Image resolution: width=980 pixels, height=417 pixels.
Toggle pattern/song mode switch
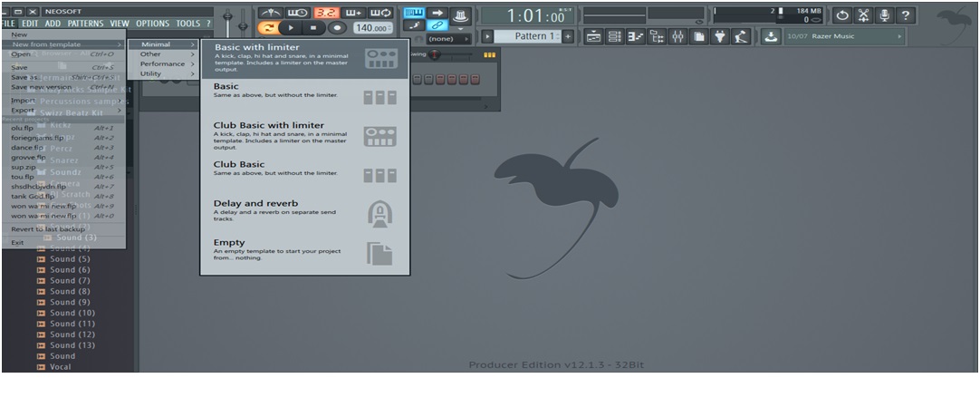point(267,27)
